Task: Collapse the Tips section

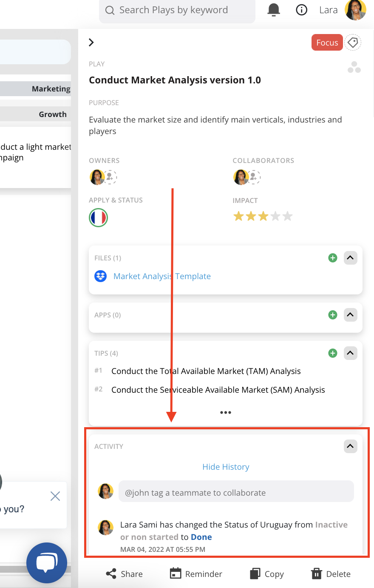Action: click(350, 353)
